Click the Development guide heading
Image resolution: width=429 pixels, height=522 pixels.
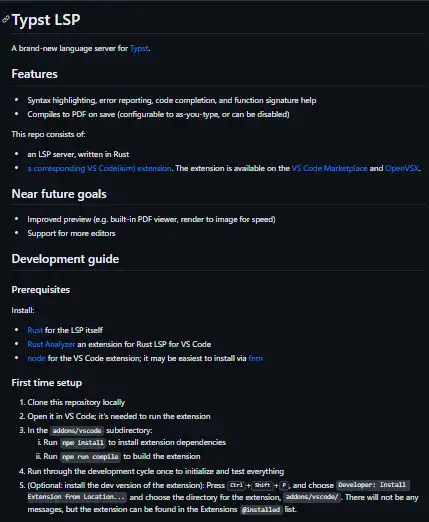click(65, 259)
